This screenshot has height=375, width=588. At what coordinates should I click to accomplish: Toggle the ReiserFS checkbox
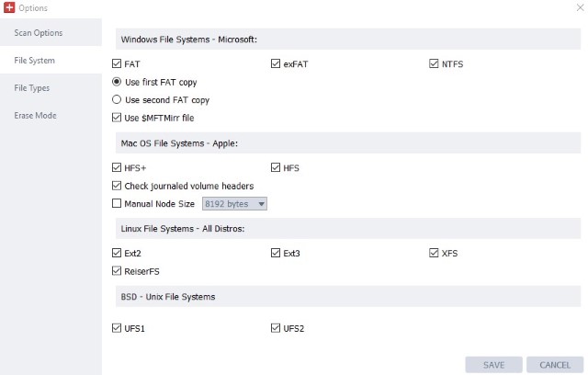[x=116, y=271]
